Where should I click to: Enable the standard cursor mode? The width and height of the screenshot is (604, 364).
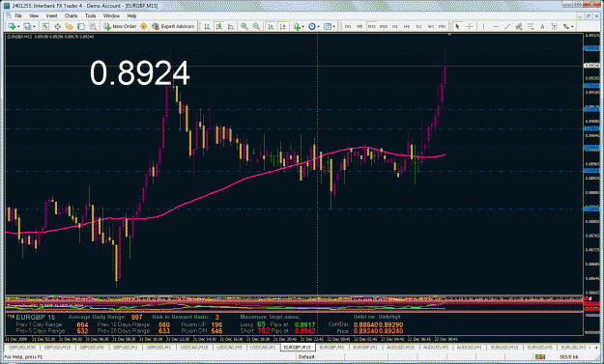click(x=457, y=26)
